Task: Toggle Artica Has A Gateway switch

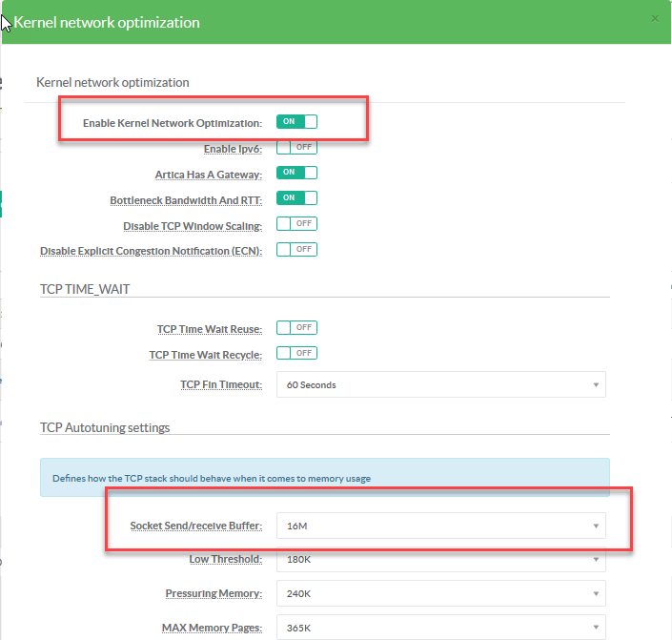Action: coord(296,174)
